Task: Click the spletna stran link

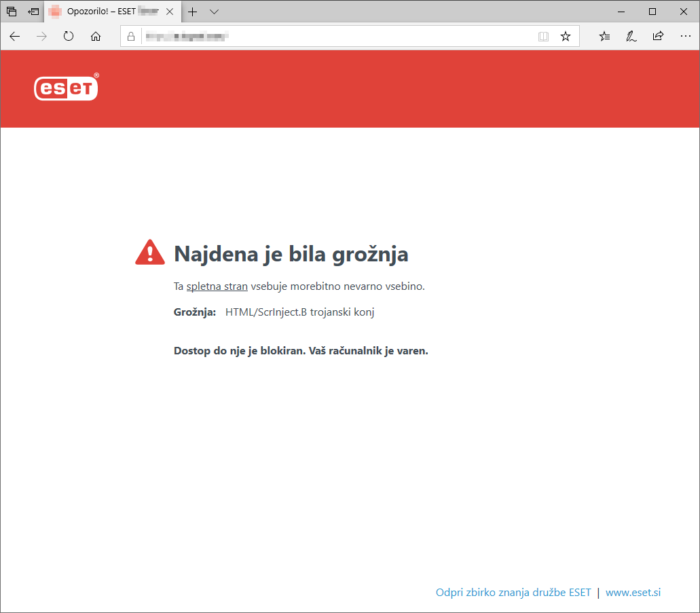Action: pos(217,286)
